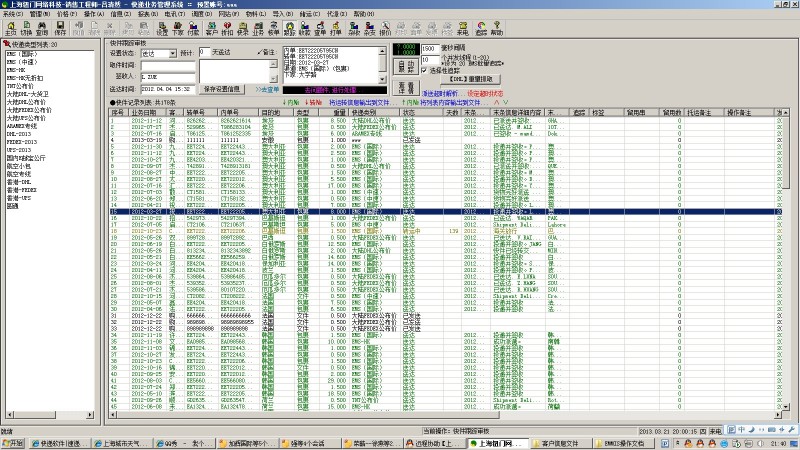Screen dimensions: 800x450
Task: Open the 主页 home toolbar icon
Action: tap(11, 28)
